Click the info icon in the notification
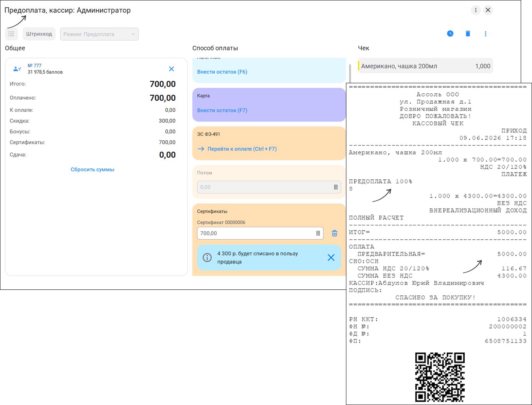The width and height of the screenshot is (532, 405). [207, 258]
